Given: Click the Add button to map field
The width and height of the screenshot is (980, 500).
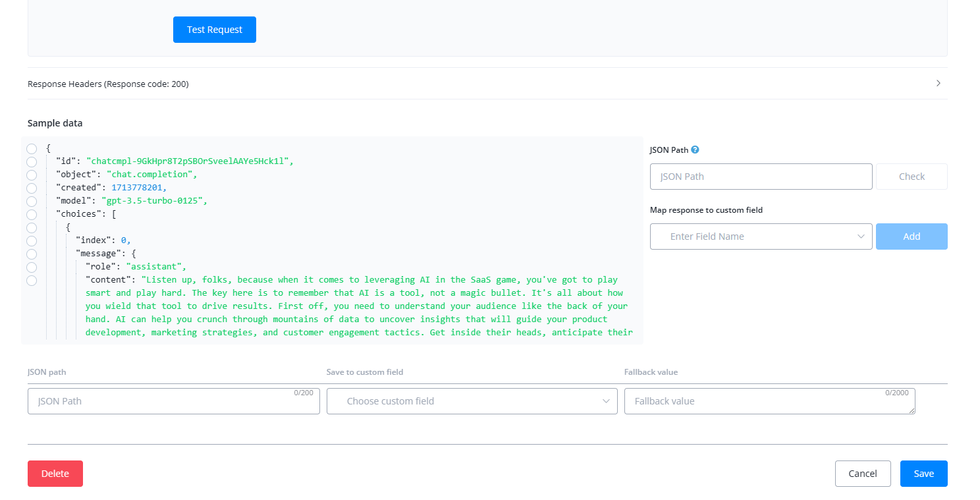Looking at the screenshot, I should tap(911, 236).
